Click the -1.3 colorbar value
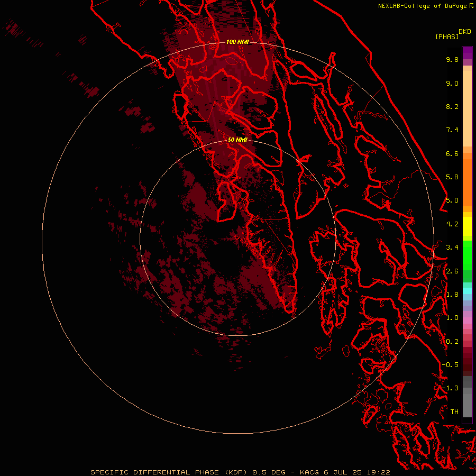476x476 pixels. [x=450, y=388]
